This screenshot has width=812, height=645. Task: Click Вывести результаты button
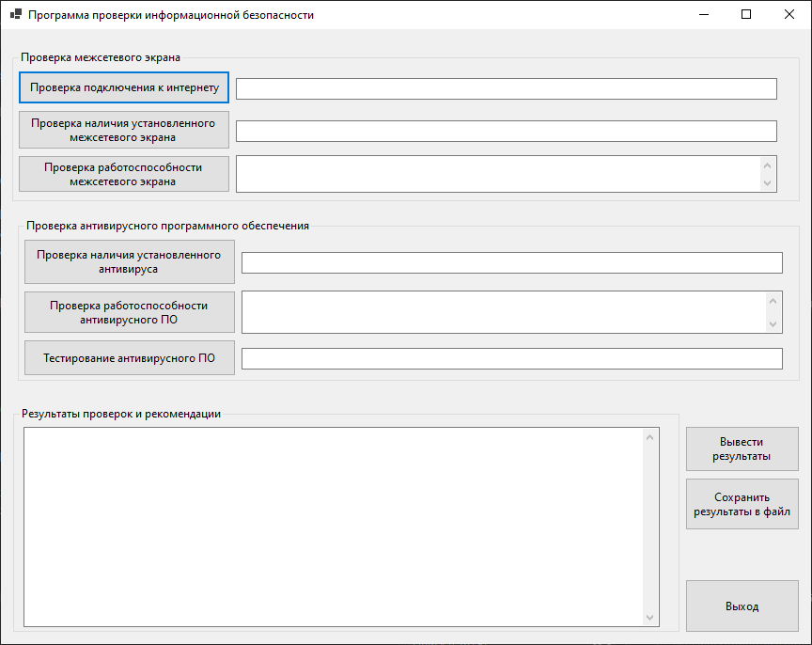click(x=742, y=449)
